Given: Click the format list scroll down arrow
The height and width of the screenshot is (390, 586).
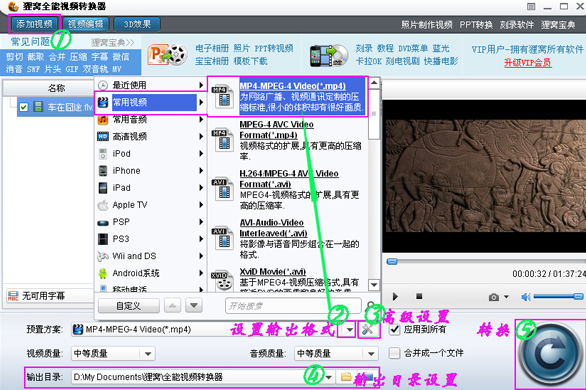Looking at the screenshot, I should (374, 285).
